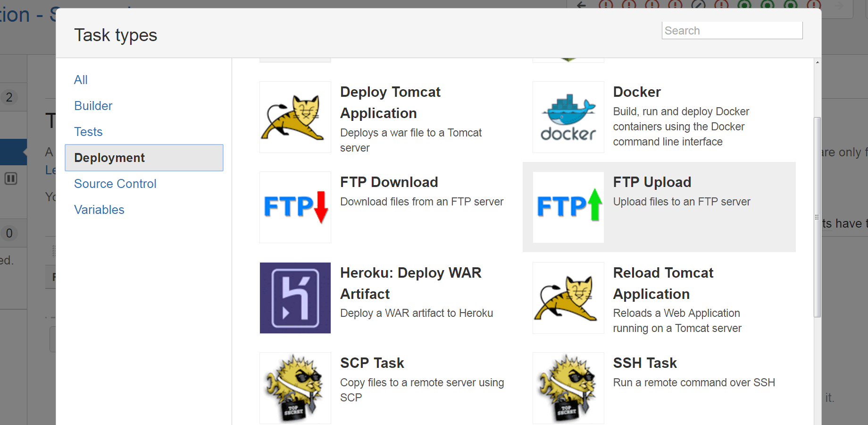Choose the Docker task title
This screenshot has width=868, height=425.
pyautogui.click(x=637, y=92)
